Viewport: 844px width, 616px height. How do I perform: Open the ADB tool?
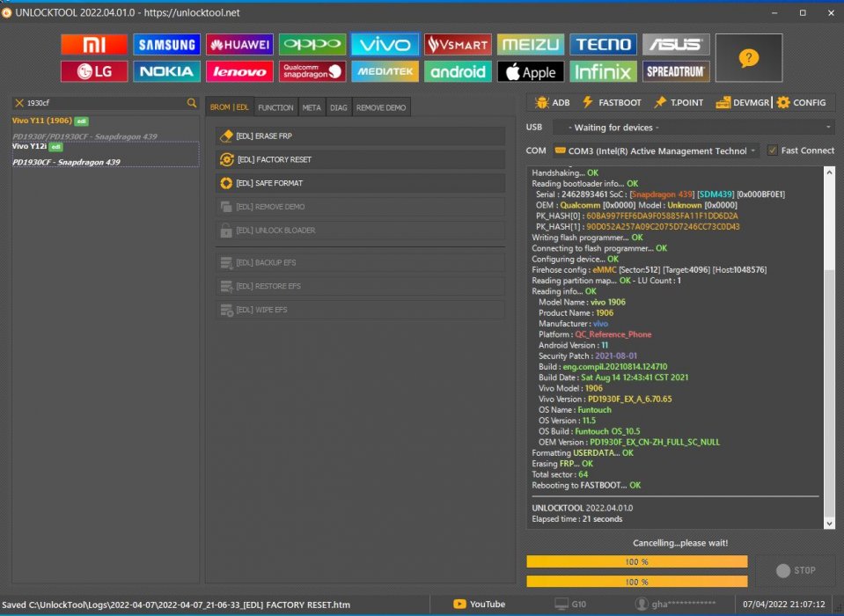(x=553, y=102)
